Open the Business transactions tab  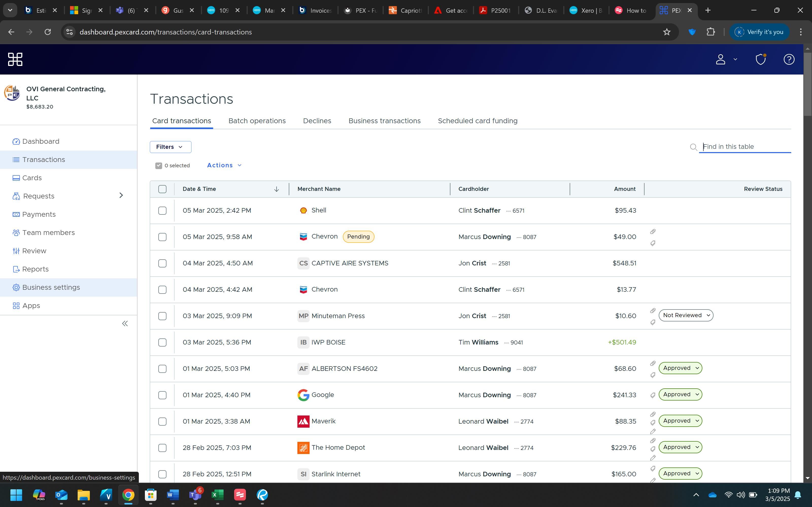pyautogui.click(x=384, y=121)
